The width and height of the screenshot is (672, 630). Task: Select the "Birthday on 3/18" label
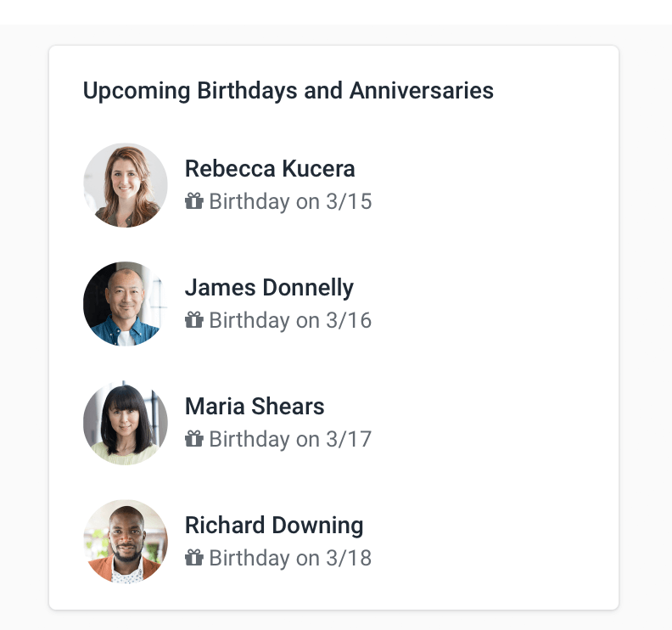(x=290, y=559)
